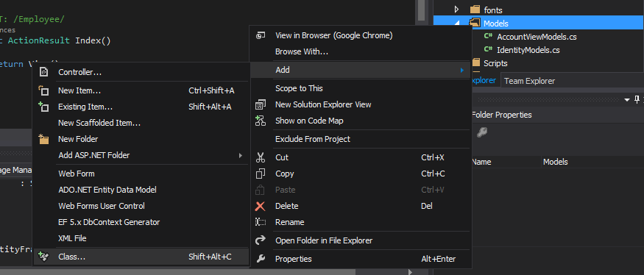Switch to the Team Explorer tab
Screen dimensions: 644x275
pyautogui.click(x=529, y=81)
